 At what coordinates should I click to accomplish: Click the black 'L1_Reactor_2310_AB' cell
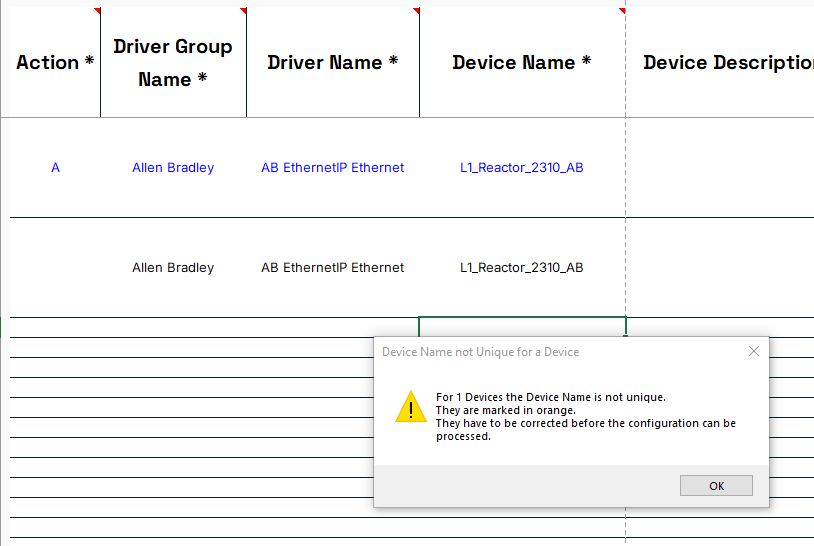(x=522, y=268)
